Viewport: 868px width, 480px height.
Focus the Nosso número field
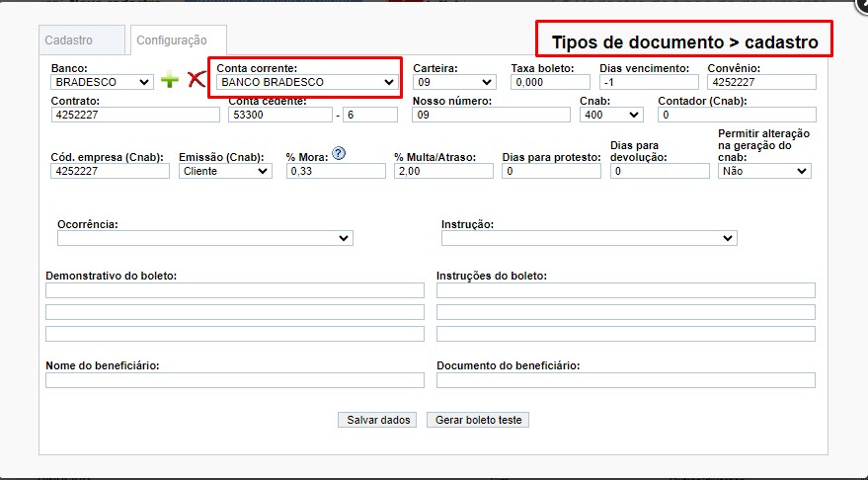(491, 115)
